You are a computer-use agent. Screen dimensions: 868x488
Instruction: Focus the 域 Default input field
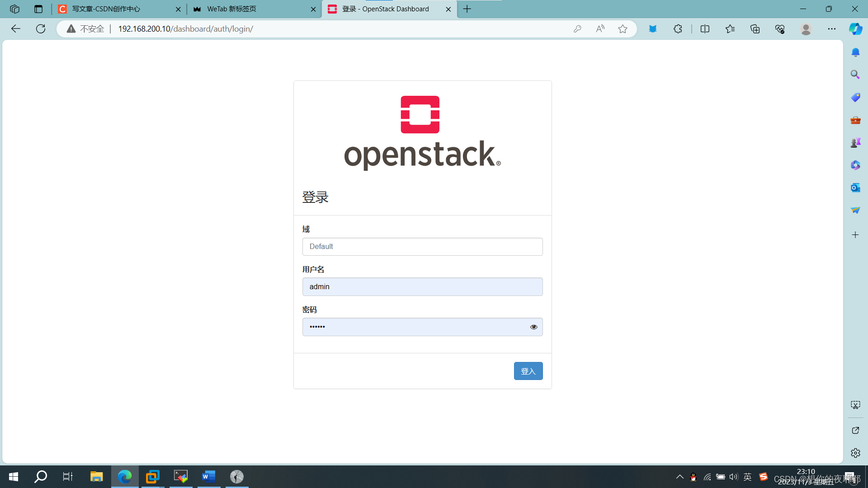pyautogui.click(x=422, y=247)
